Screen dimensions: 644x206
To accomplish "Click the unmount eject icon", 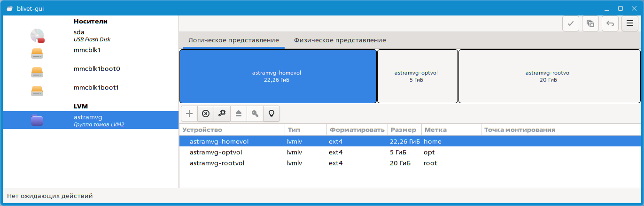I will (239, 113).
